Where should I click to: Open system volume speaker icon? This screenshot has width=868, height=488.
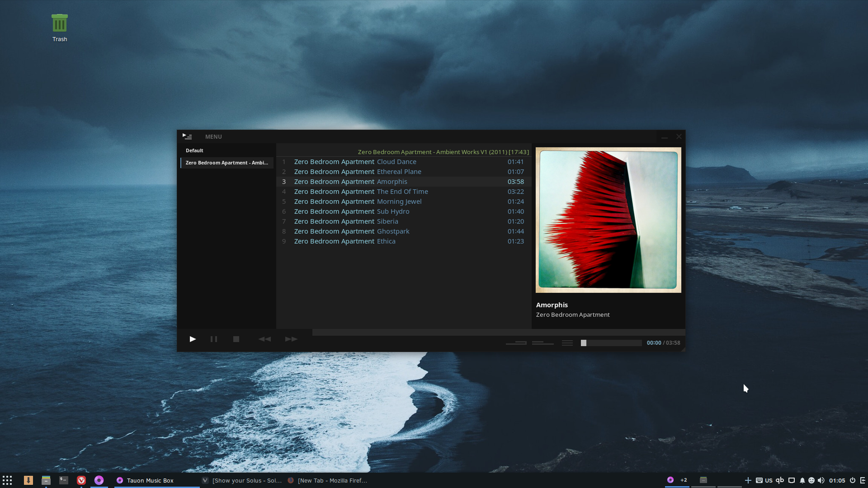(821, 480)
